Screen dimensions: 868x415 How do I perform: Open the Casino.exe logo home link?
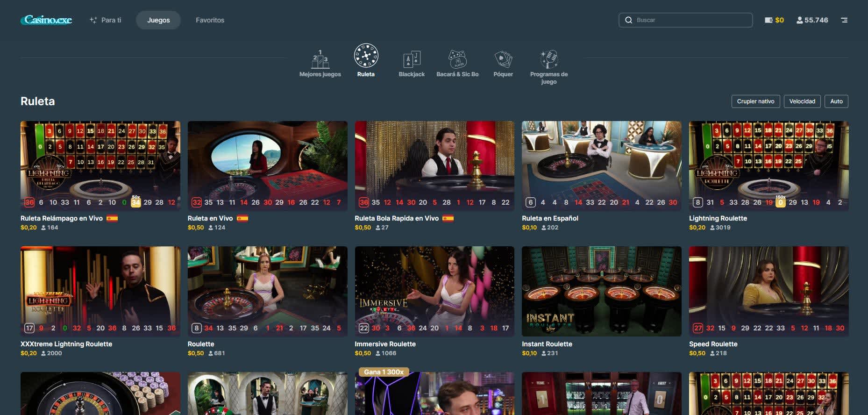[x=46, y=20]
